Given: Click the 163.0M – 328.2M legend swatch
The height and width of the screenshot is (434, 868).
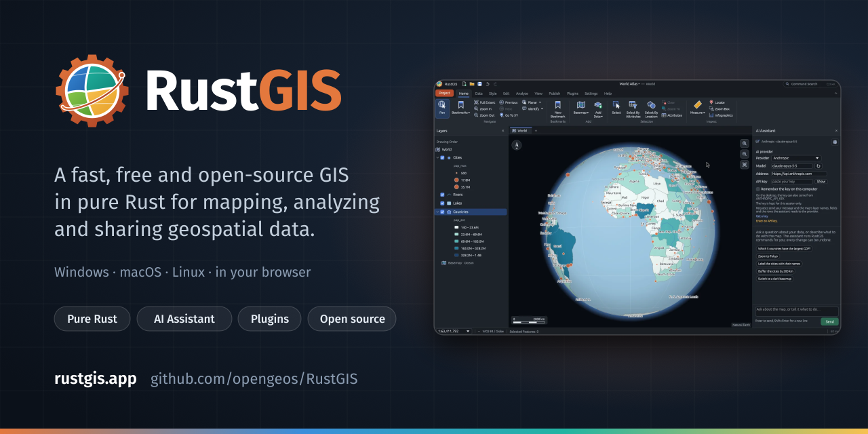Looking at the screenshot, I should 456,248.
